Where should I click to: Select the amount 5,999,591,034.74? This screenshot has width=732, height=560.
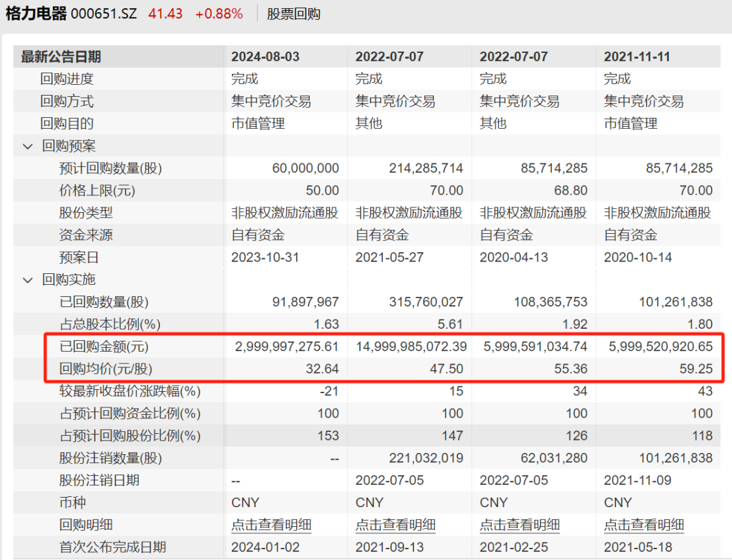535,346
